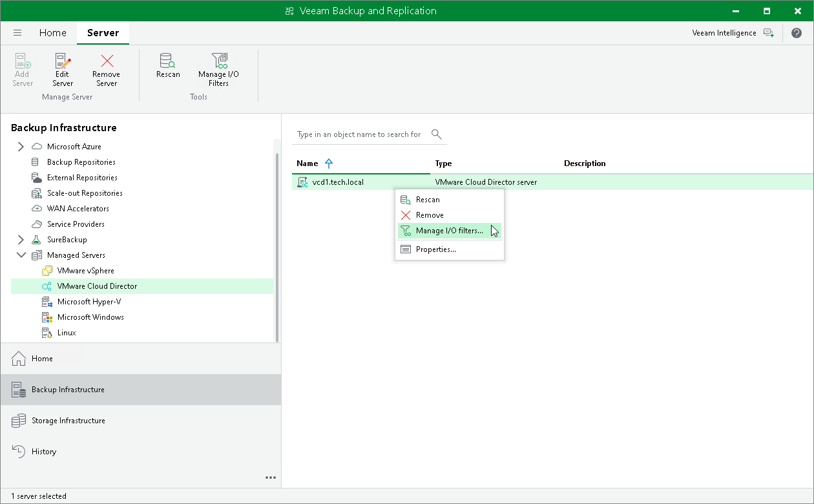
Task: Select the SureBackup flask icon
Action: (x=36, y=240)
